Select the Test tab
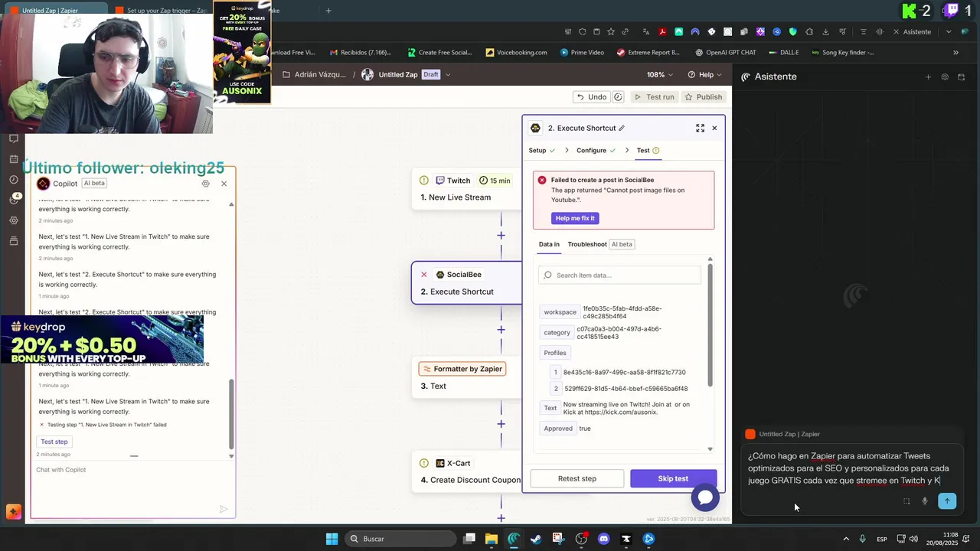 click(648, 150)
